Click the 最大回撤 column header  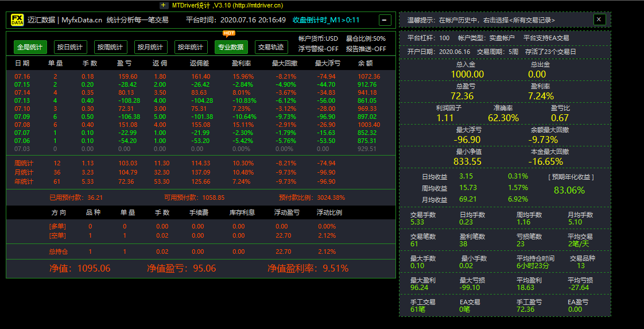[x=285, y=63]
